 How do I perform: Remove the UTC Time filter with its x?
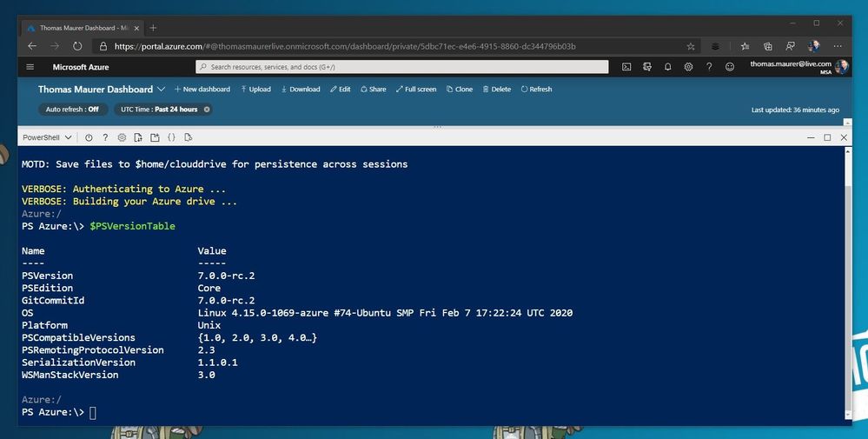click(207, 110)
